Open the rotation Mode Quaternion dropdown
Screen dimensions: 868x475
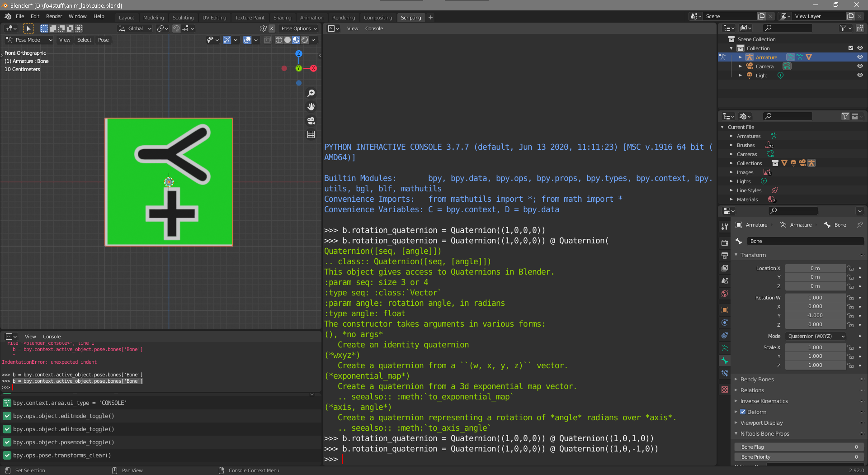click(816, 336)
